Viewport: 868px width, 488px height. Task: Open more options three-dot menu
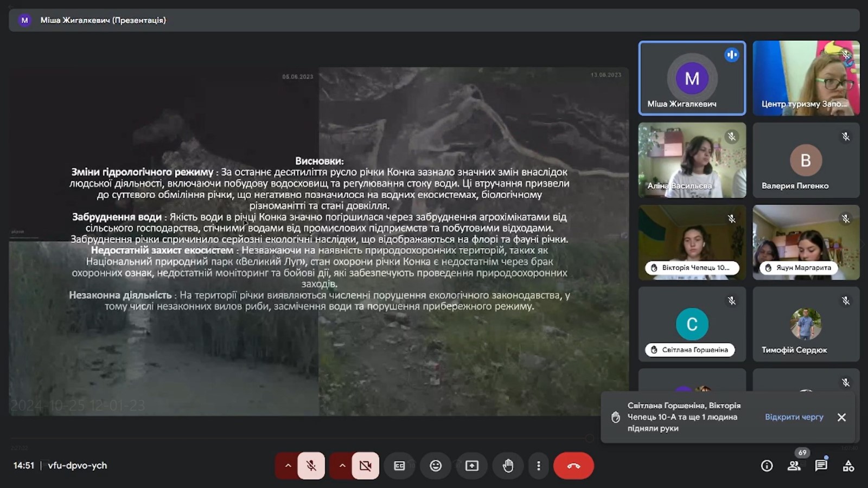(538, 466)
